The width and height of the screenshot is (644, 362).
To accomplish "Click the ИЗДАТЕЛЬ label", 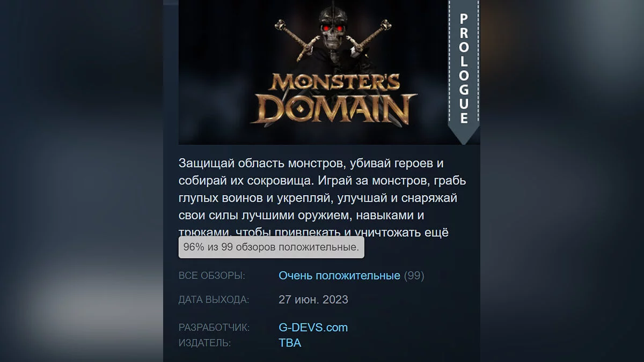I will tap(204, 343).
